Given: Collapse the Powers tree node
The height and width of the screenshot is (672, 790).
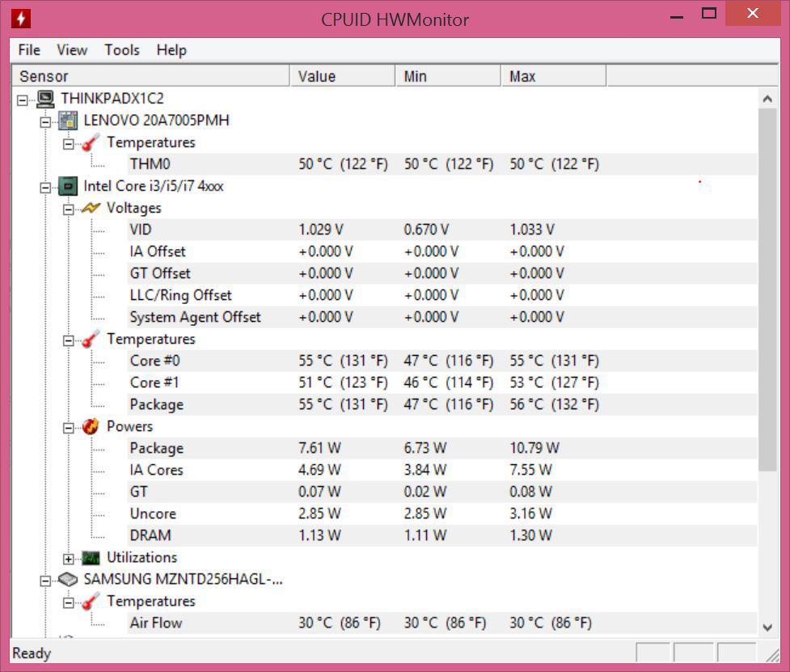Looking at the screenshot, I should [69, 427].
